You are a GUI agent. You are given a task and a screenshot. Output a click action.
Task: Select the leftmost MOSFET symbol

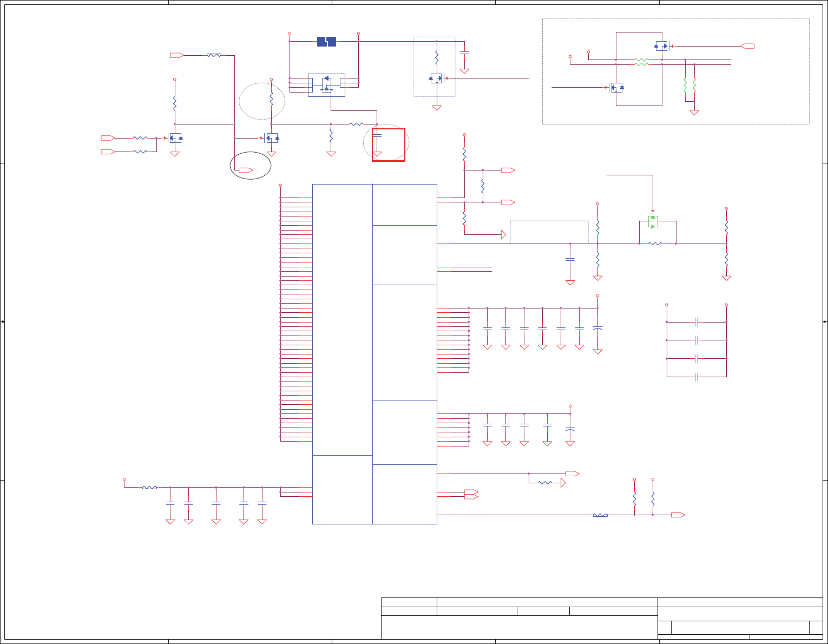pos(174,138)
